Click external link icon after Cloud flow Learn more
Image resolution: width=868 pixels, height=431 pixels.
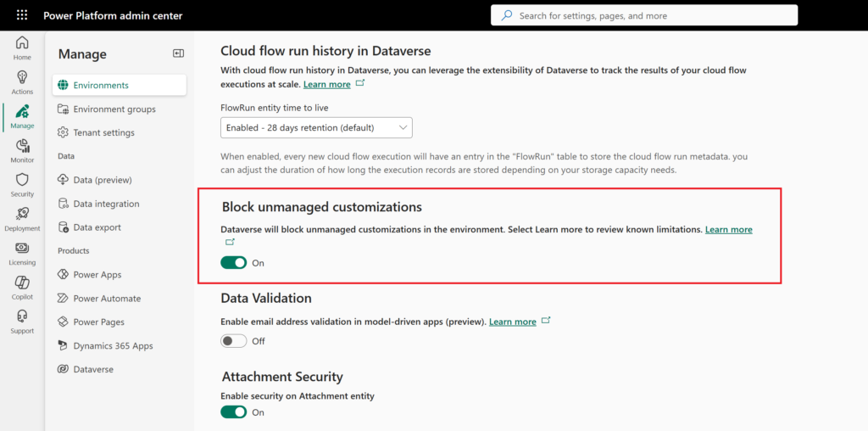click(x=359, y=84)
